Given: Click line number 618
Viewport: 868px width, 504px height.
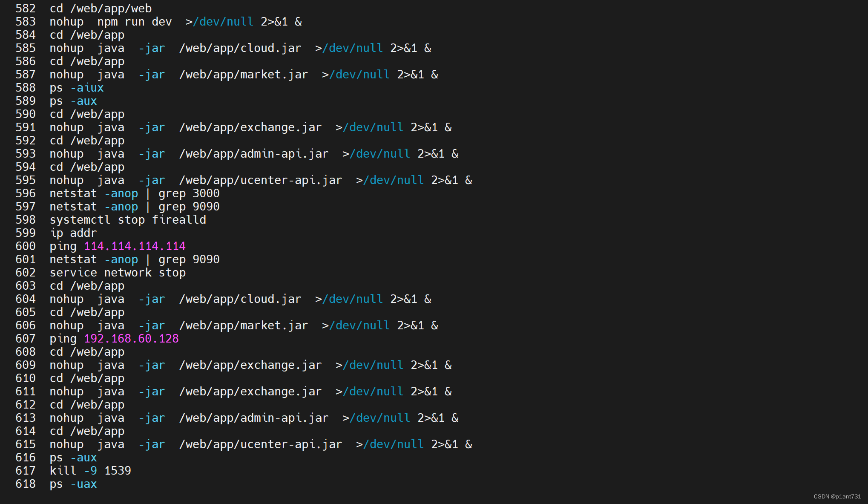Looking at the screenshot, I should [26, 484].
